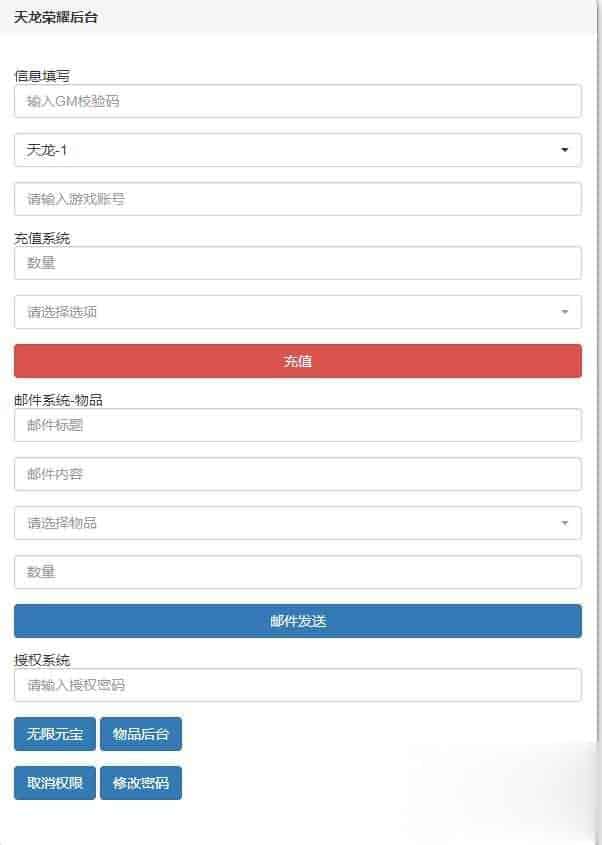
Task: Open the 请选择物品 item dropdown
Action: coord(297,523)
